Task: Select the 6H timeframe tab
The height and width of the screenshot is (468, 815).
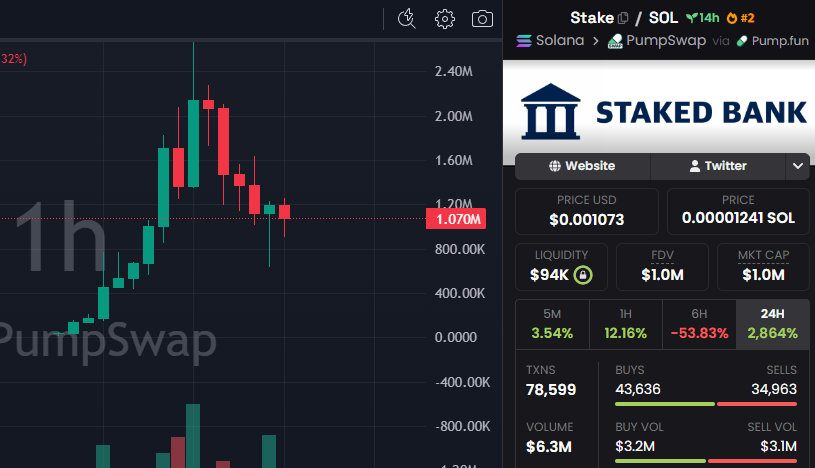Action: [x=699, y=324]
